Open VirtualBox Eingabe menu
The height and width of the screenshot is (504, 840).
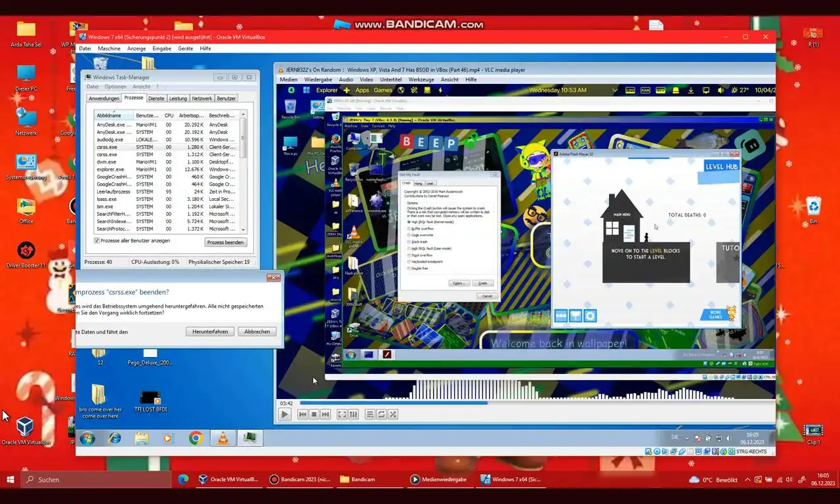click(161, 49)
